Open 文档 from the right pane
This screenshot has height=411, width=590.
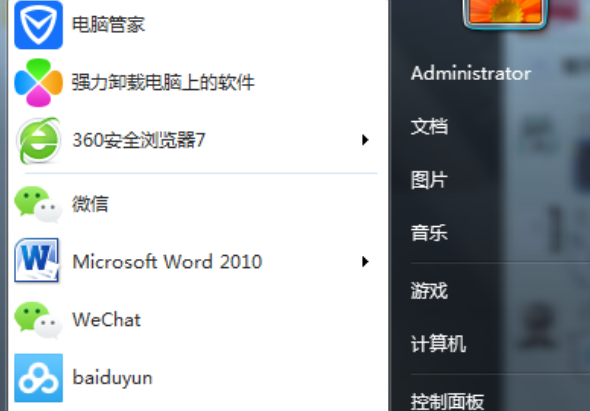click(x=429, y=126)
